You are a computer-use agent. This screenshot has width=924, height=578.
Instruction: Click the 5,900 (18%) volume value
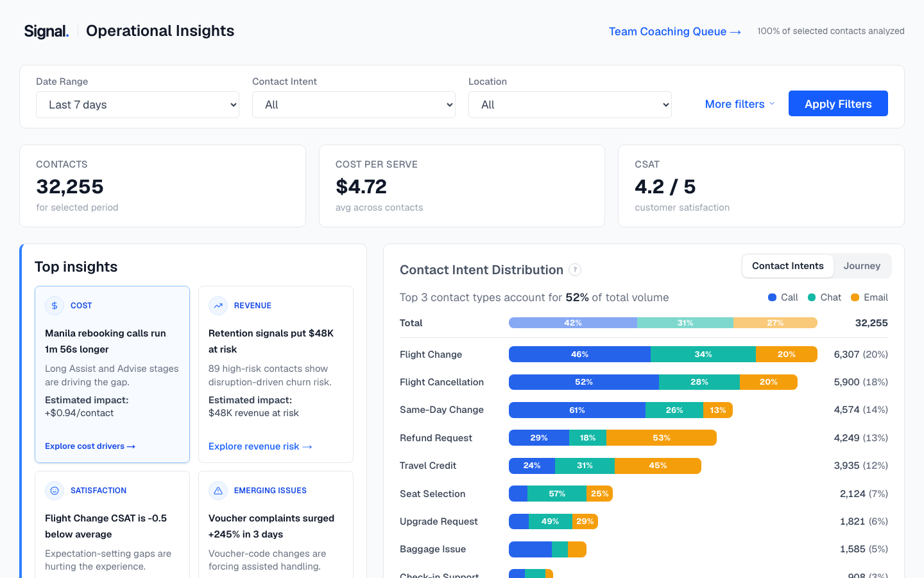[x=860, y=382]
